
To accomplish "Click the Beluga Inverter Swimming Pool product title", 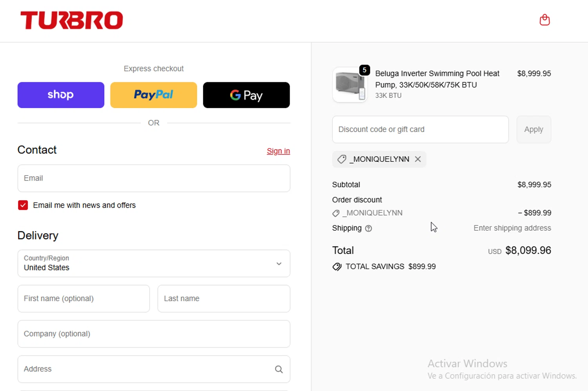I will click(437, 79).
